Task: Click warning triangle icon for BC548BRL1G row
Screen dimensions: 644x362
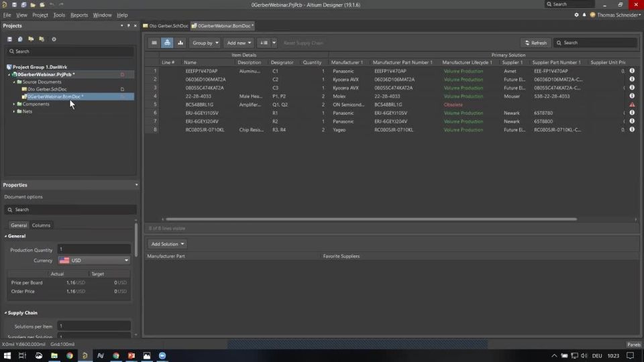Action: (x=632, y=105)
